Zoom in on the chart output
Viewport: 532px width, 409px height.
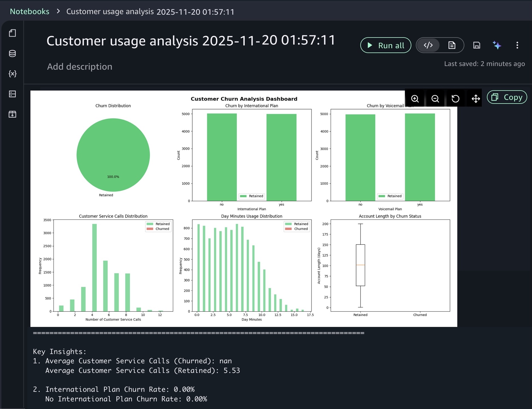(415, 98)
